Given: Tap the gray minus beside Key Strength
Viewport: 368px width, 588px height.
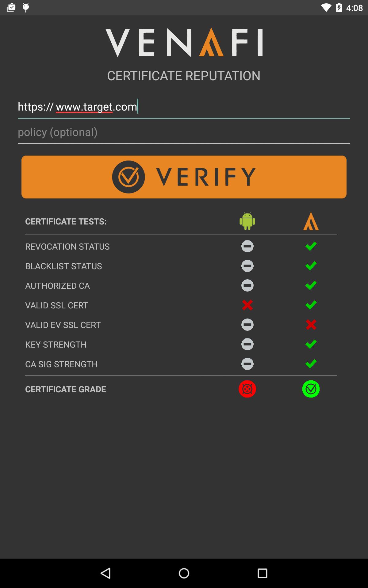Looking at the screenshot, I should (x=247, y=344).
